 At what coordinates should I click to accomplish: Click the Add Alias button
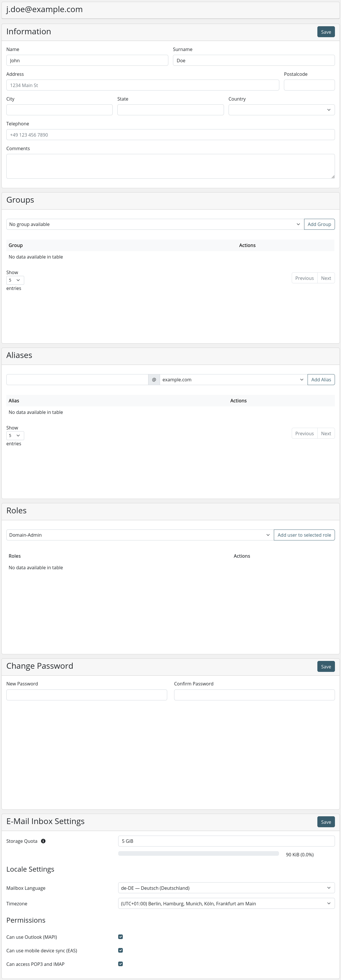pos(321,380)
